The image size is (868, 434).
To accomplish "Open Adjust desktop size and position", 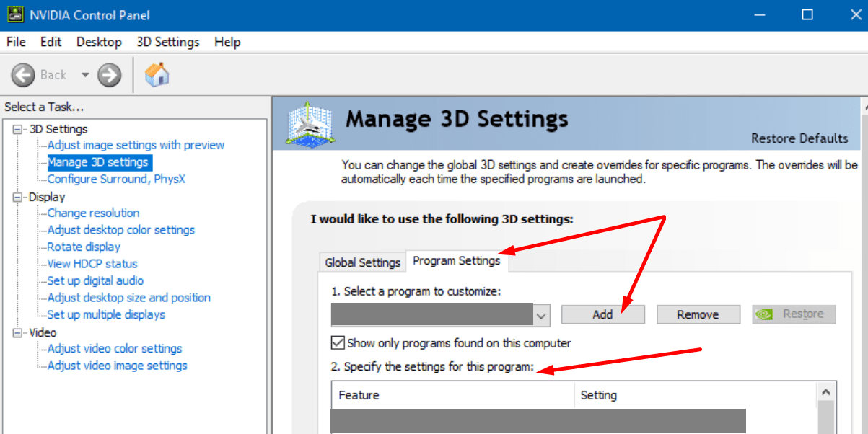I will point(129,298).
